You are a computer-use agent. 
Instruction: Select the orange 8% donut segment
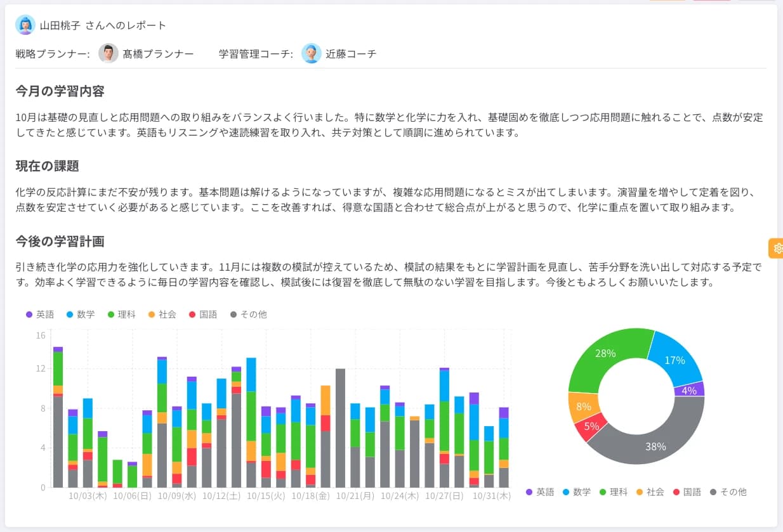584,406
